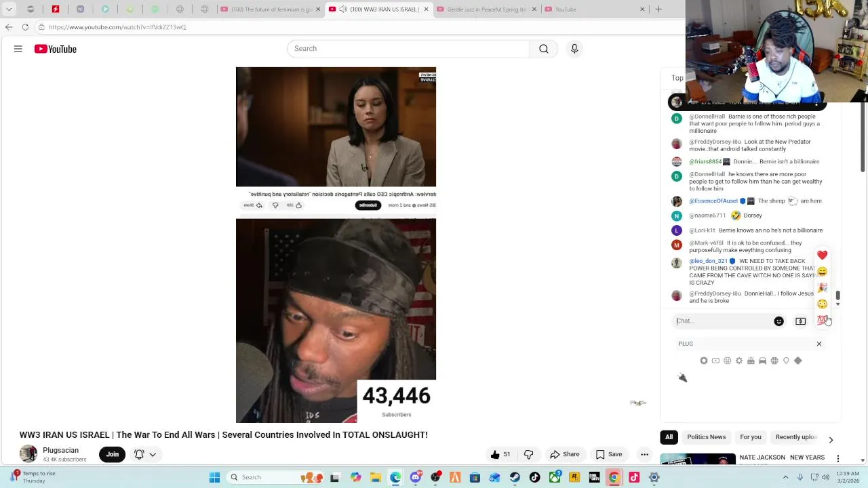The image size is (868, 488).
Task: Send the red heart reaction
Action: [822, 256]
